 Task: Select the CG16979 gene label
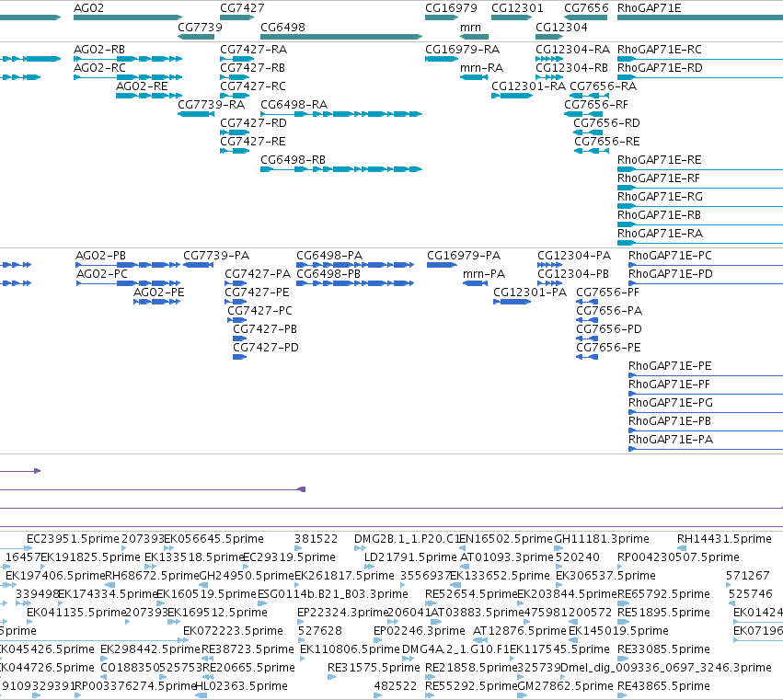[451, 8]
